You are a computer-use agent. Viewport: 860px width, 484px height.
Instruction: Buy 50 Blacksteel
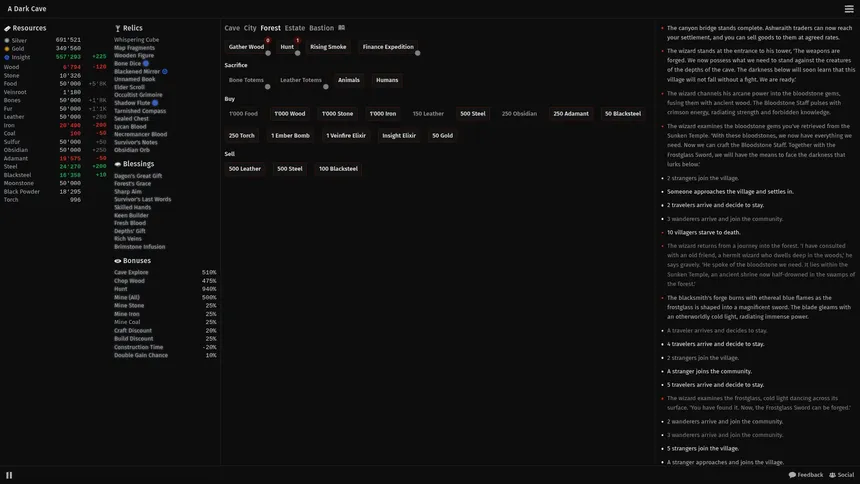coord(623,114)
